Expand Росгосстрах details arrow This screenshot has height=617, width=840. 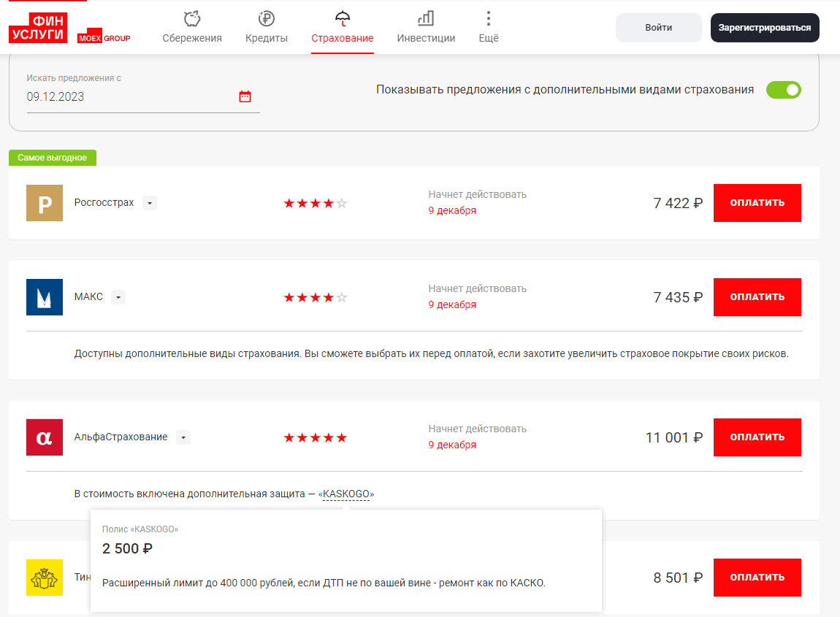point(150,204)
